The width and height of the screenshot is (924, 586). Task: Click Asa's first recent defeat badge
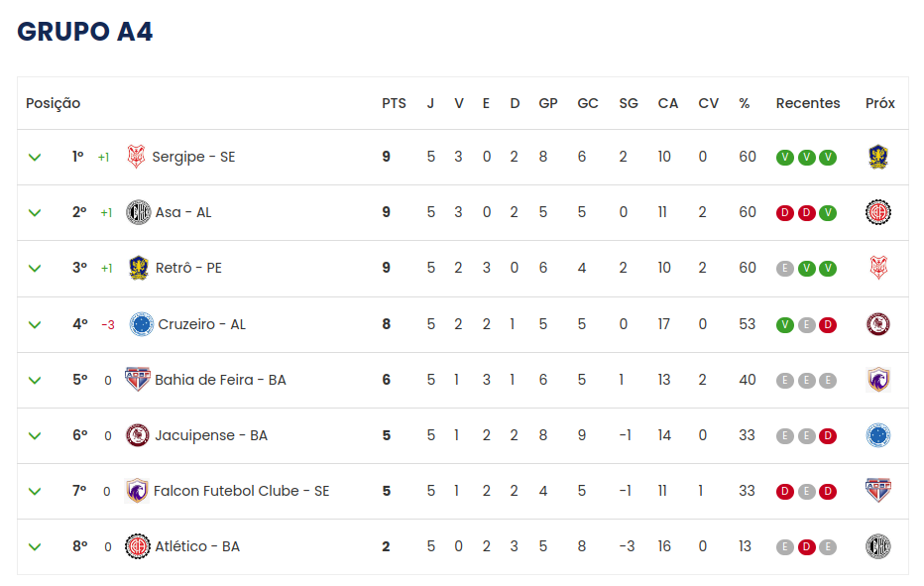coord(785,213)
